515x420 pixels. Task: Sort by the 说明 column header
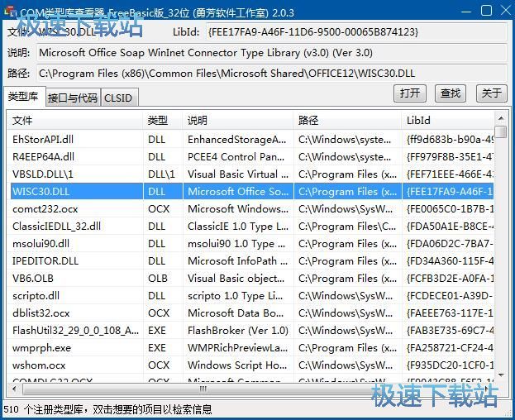[x=237, y=121]
